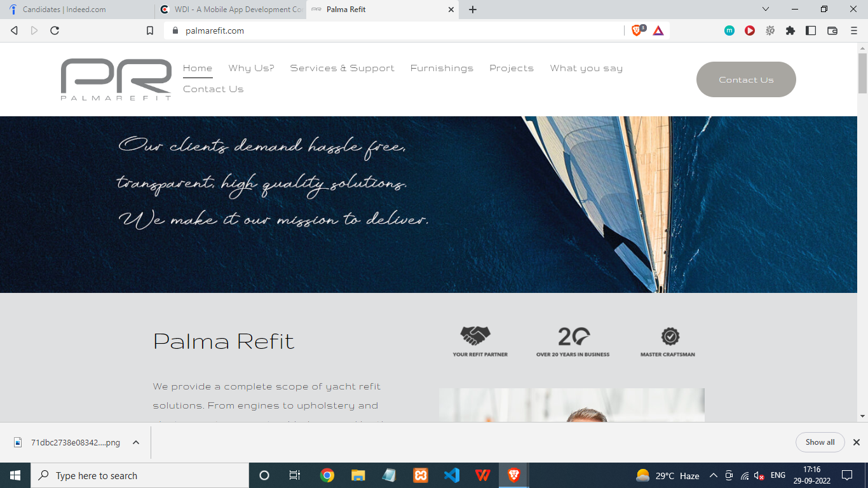This screenshot has width=868, height=488.
Task: Click the Master Craftsman badge icon
Action: (x=670, y=336)
